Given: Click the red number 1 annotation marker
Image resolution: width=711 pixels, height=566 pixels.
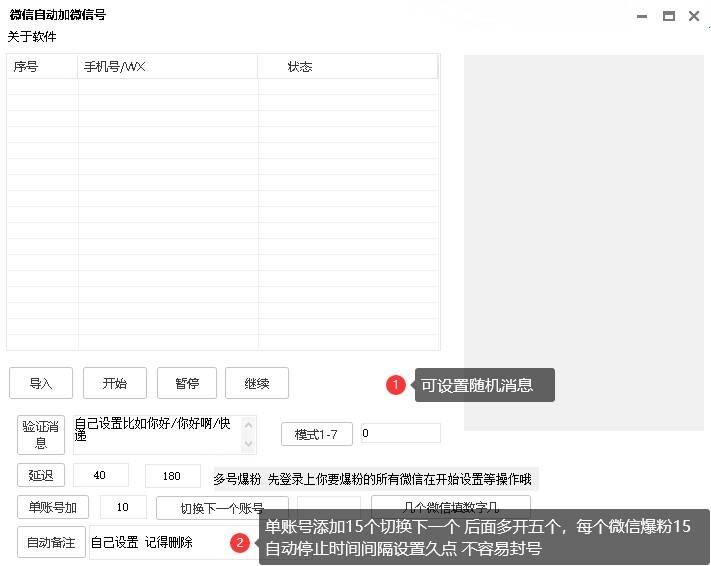Looking at the screenshot, I should click(x=395, y=385).
